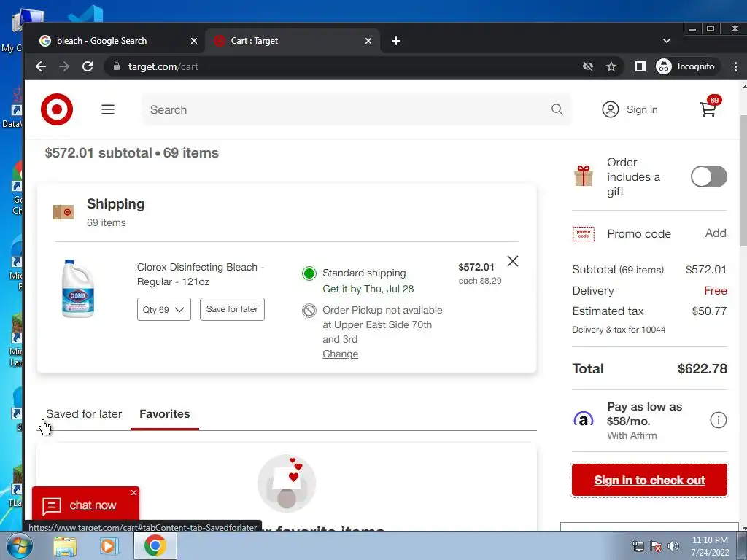
Task: Click the shipping box icon
Action: click(63, 212)
